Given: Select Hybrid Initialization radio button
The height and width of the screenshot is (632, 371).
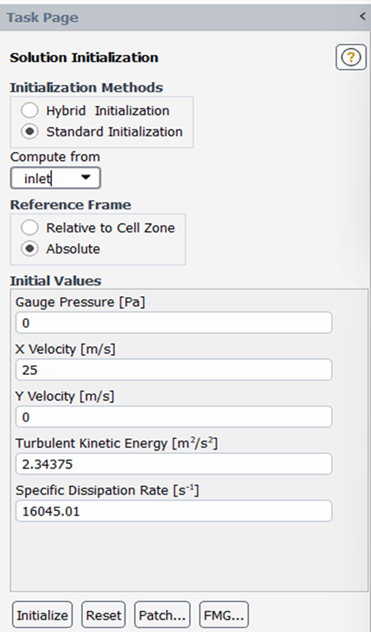Looking at the screenshot, I should 30,110.
